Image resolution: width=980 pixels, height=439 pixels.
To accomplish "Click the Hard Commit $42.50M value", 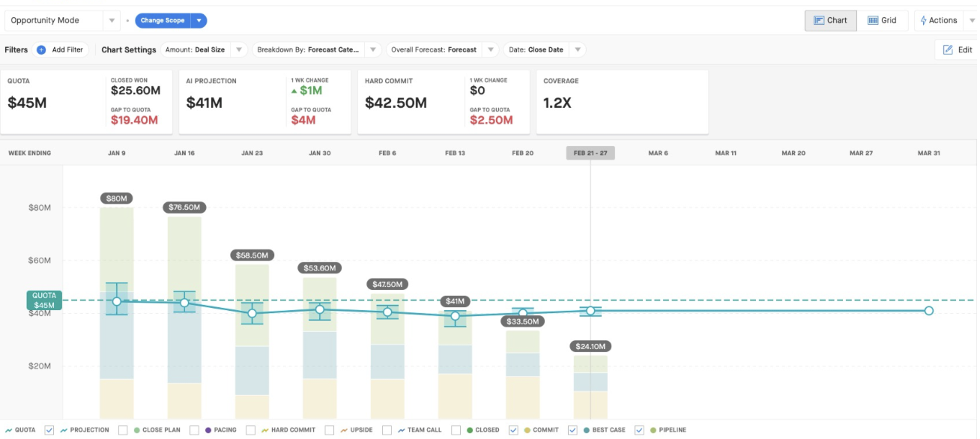I will [396, 103].
